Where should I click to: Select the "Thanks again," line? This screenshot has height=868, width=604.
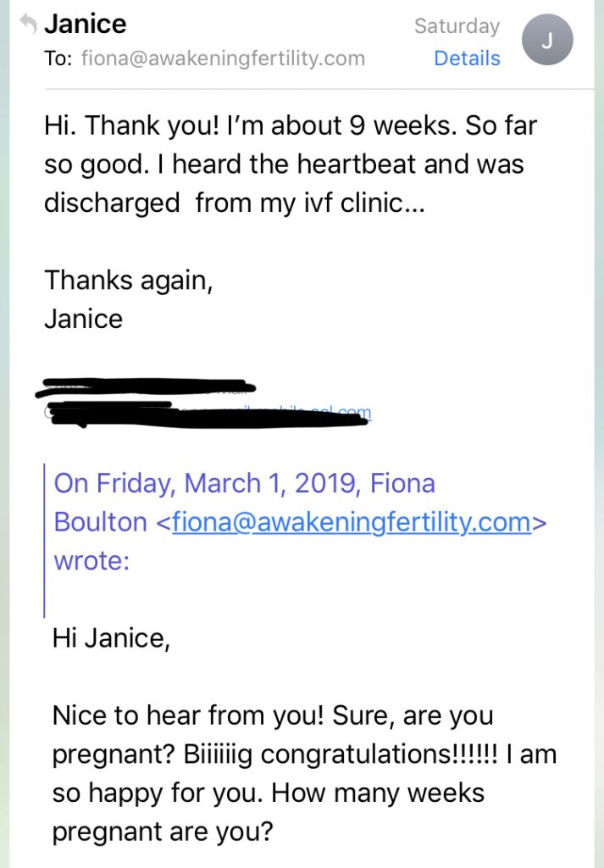click(x=128, y=280)
